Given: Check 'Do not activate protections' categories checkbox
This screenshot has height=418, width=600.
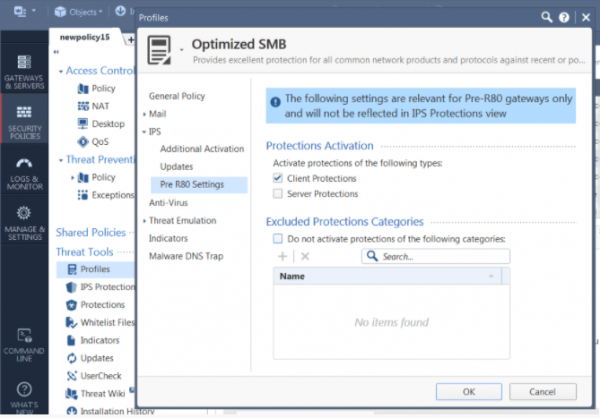Looking at the screenshot, I should (279, 239).
